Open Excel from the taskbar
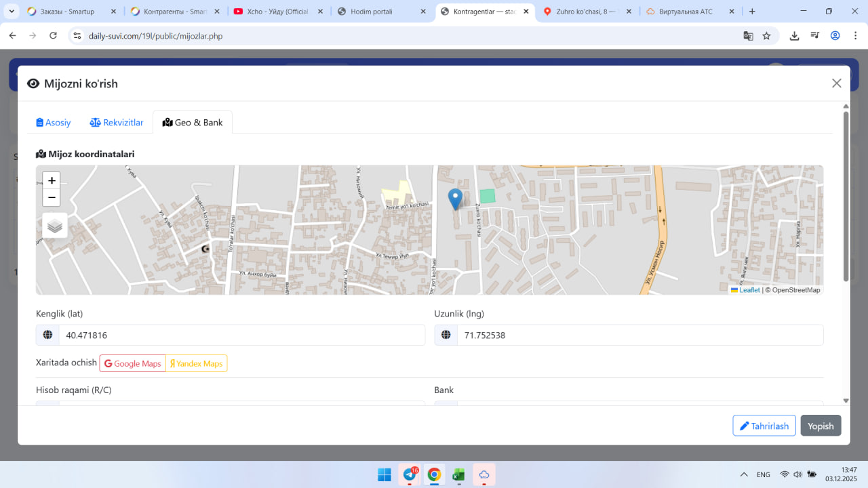Image resolution: width=868 pixels, height=488 pixels. [x=459, y=474]
